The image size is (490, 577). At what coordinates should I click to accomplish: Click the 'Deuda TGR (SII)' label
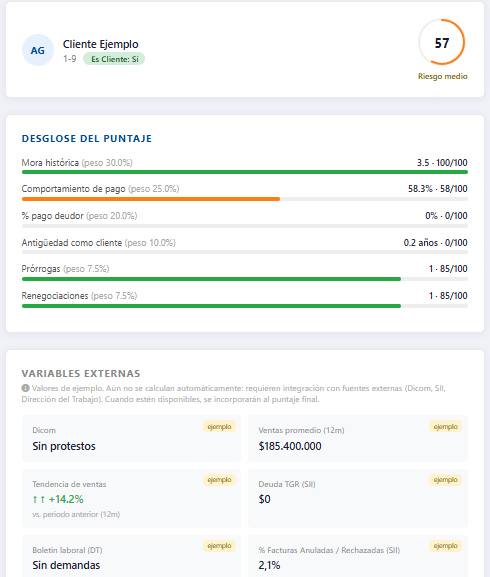(x=287, y=484)
